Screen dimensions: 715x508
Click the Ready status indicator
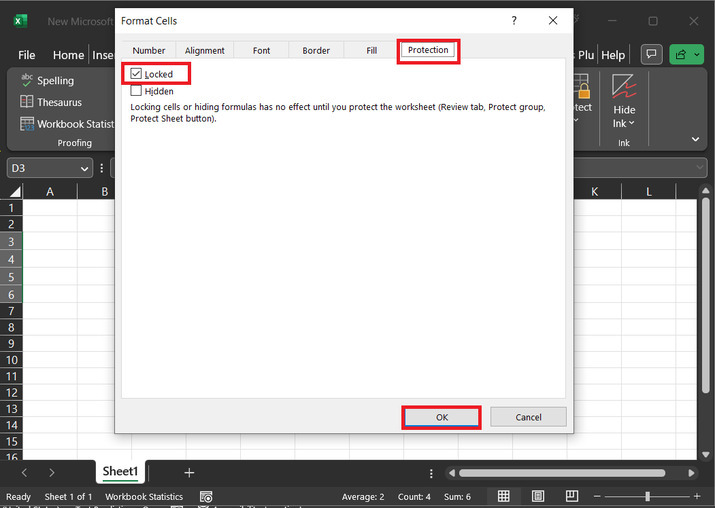(x=18, y=497)
